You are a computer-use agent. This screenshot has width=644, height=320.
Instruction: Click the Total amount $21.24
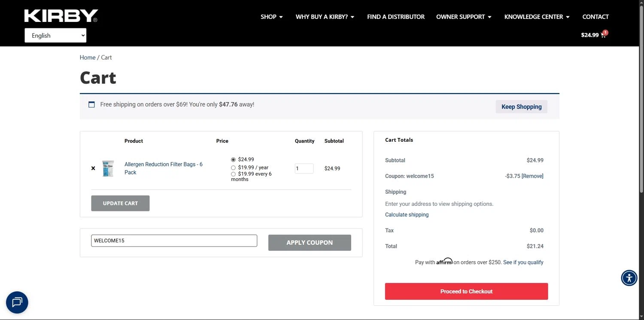coord(535,246)
